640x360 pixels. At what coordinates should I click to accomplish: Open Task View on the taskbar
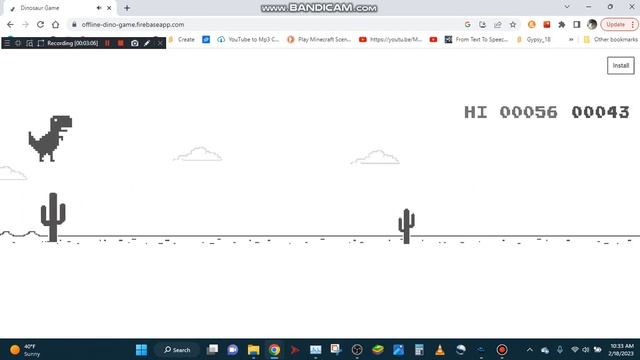click(212, 350)
